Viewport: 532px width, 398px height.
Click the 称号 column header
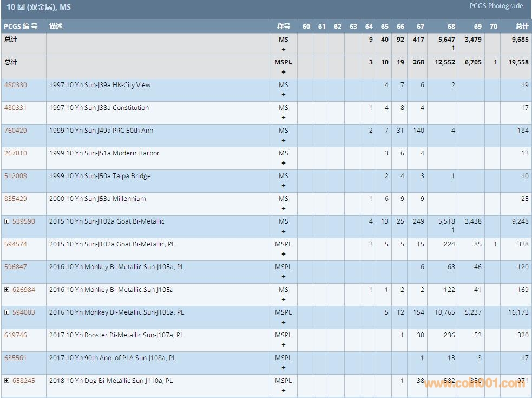pyautogui.click(x=284, y=26)
